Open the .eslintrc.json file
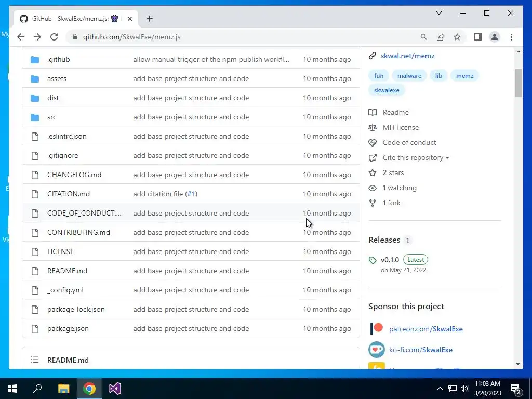 (x=67, y=137)
